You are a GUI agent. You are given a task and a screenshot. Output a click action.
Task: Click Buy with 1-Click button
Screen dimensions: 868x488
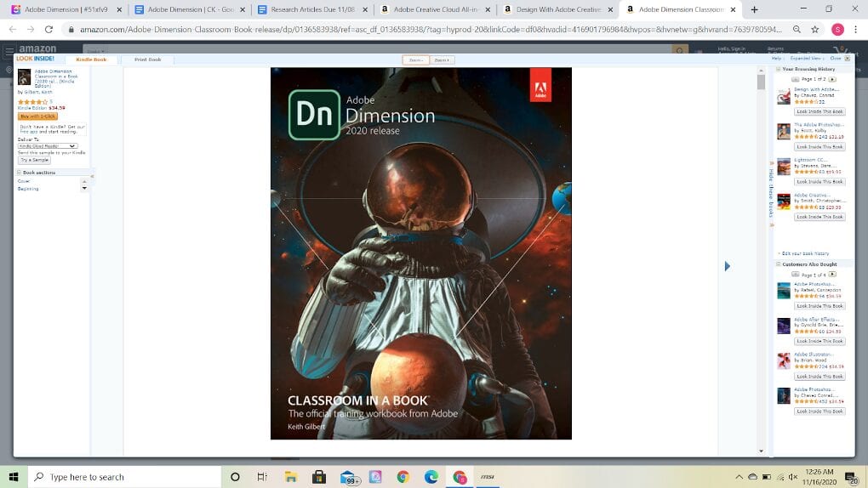click(x=37, y=116)
